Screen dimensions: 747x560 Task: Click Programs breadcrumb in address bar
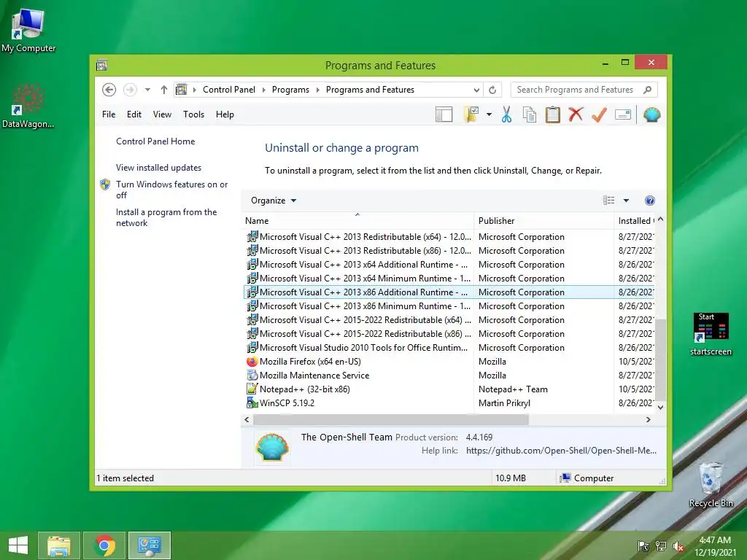pyautogui.click(x=290, y=90)
